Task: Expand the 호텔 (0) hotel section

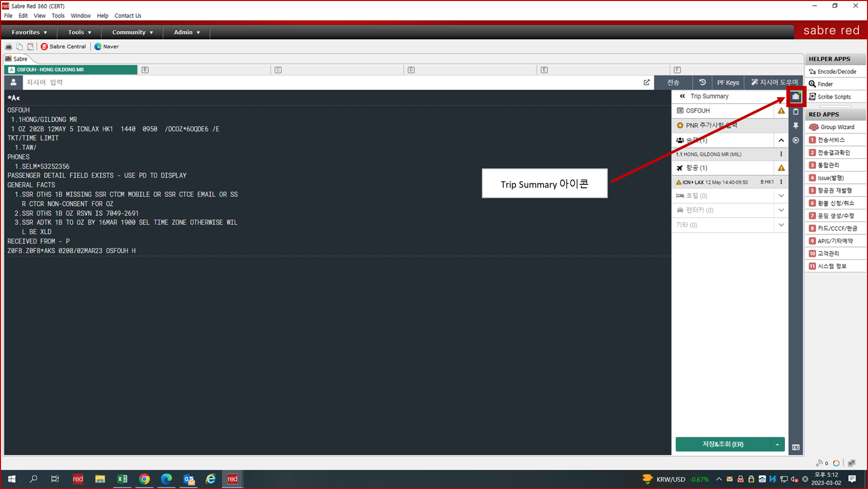Action: (x=781, y=196)
